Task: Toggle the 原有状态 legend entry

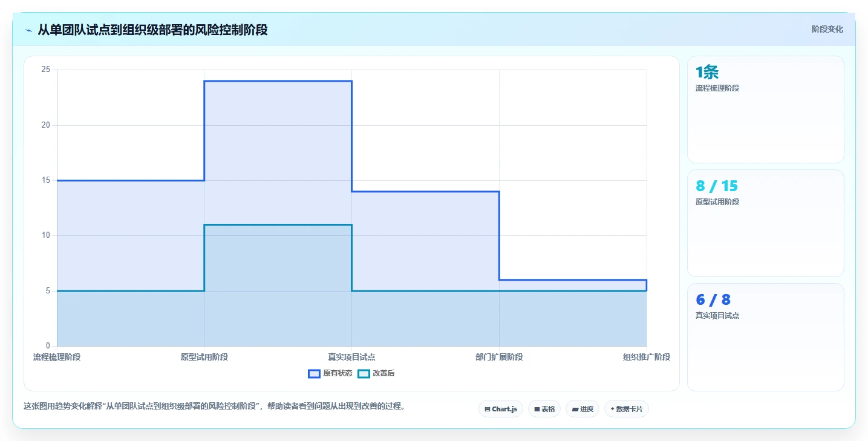Action: [330, 373]
